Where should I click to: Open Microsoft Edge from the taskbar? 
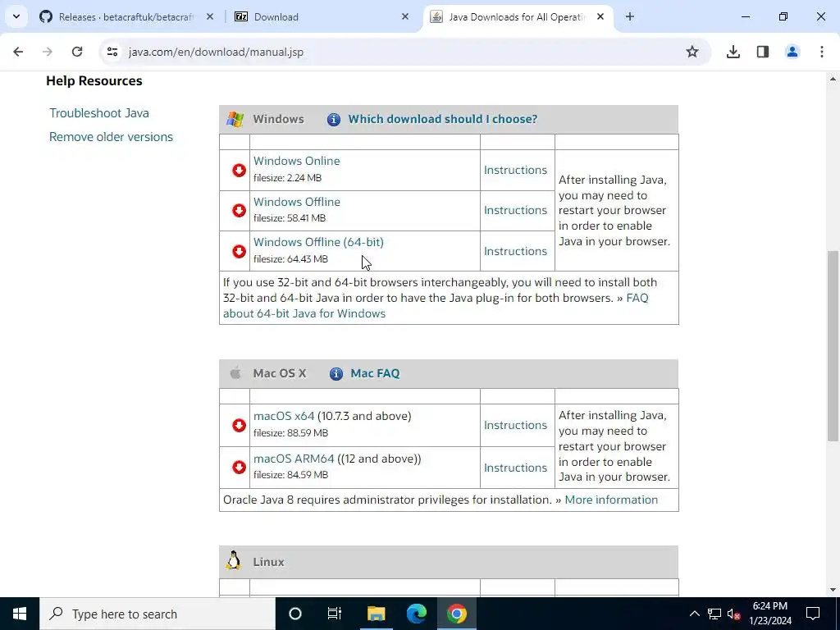pos(416,614)
